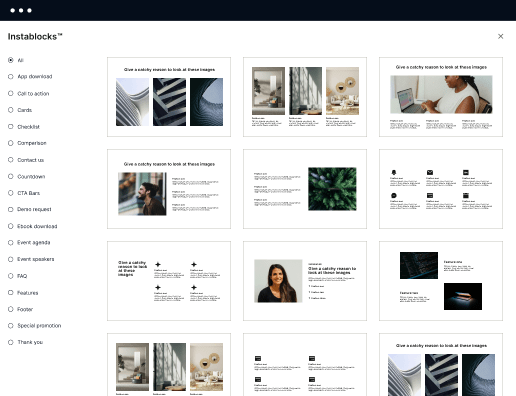
Task: Click the bell icon in icon grid block
Action: pos(394,172)
